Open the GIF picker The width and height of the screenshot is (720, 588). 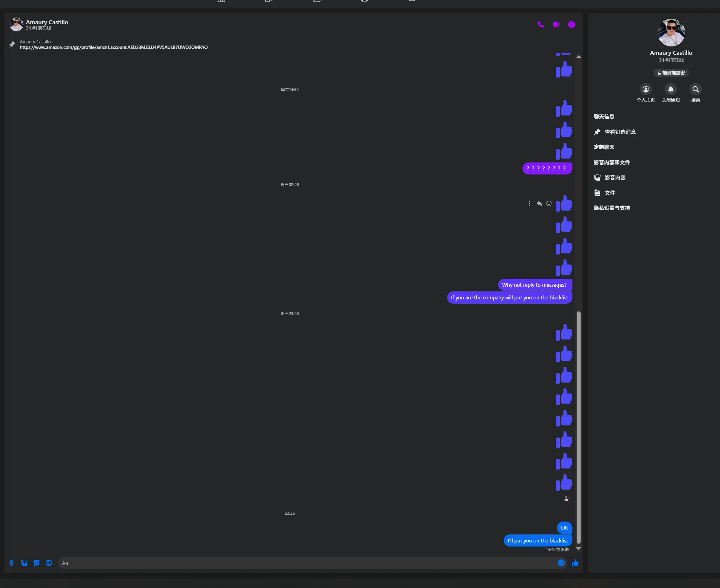tap(49, 563)
